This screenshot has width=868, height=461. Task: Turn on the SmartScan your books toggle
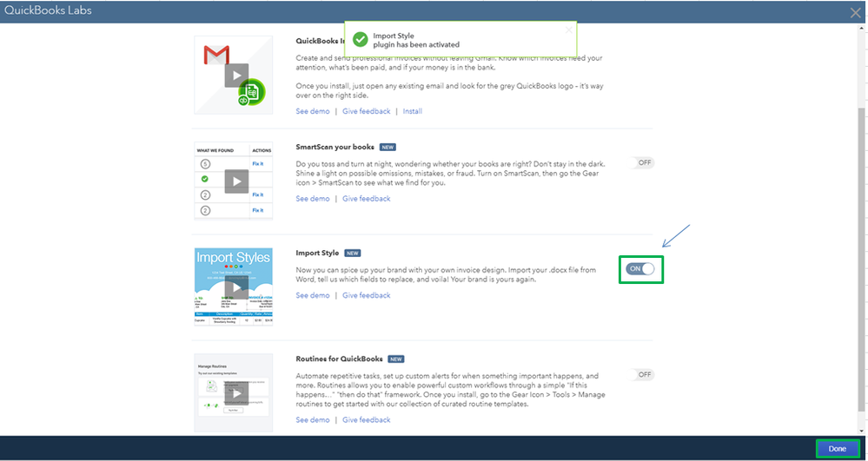(x=641, y=162)
